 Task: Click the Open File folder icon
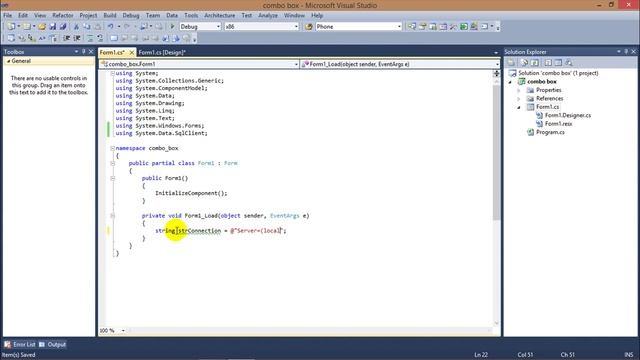[x=42, y=27]
